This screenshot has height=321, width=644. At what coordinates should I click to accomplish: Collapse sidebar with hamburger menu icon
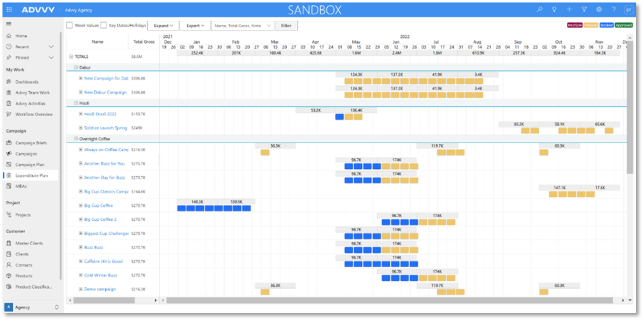click(x=9, y=24)
